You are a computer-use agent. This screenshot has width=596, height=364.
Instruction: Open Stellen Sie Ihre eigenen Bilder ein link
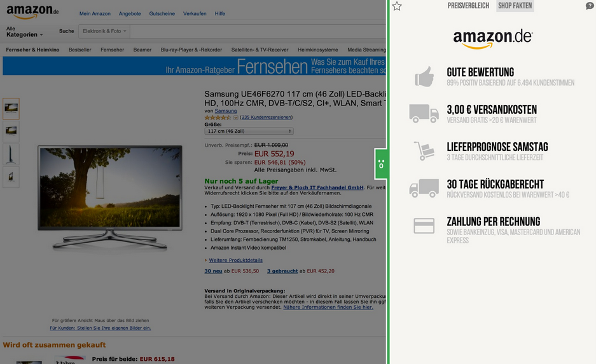(100, 328)
